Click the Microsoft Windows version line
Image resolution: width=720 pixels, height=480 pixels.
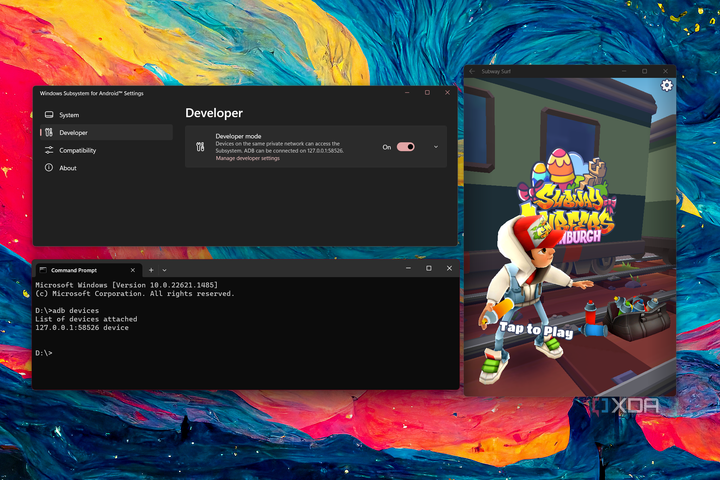[127, 285]
